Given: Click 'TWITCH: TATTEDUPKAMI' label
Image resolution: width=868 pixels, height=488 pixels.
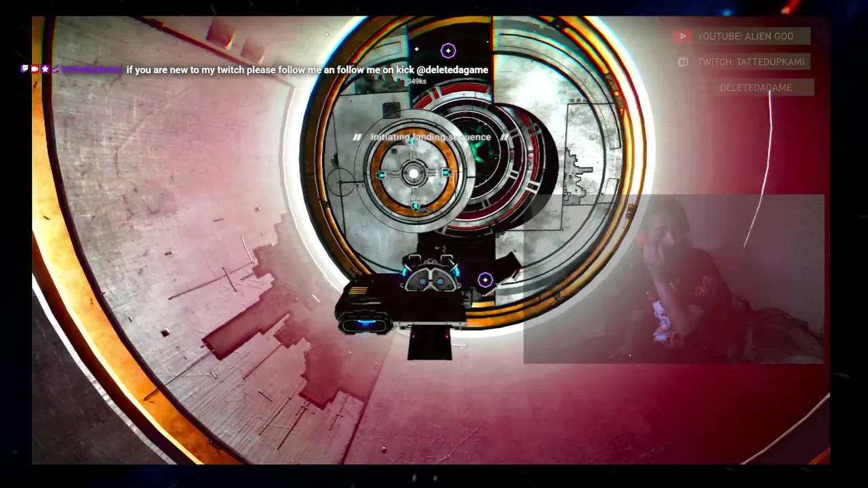Looking at the screenshot, I should [751, 62].
